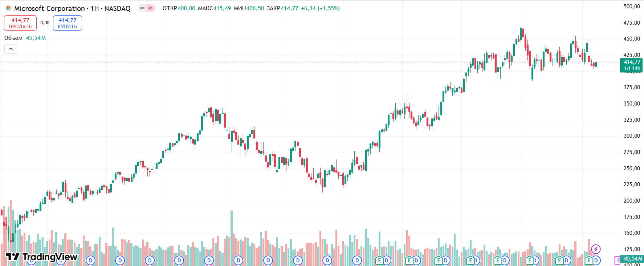Click the 425,00 price scale label

(x=632, y=55)
